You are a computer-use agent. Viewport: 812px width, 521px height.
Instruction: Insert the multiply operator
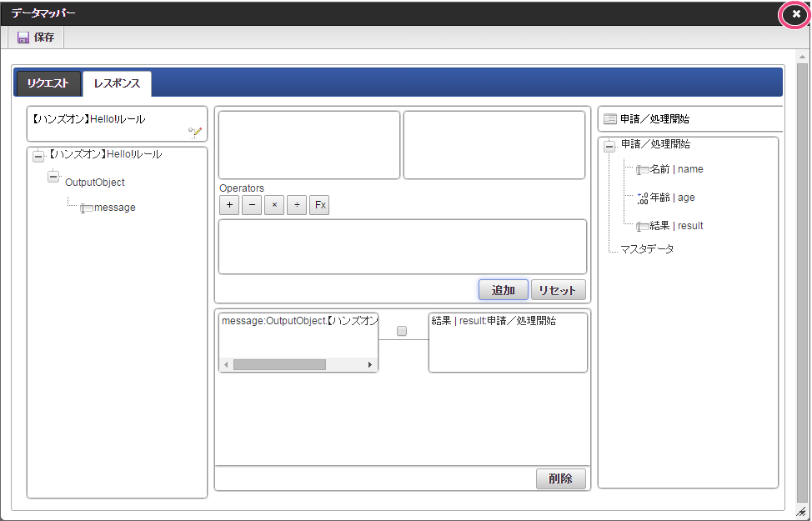click(x=274, y=205)
